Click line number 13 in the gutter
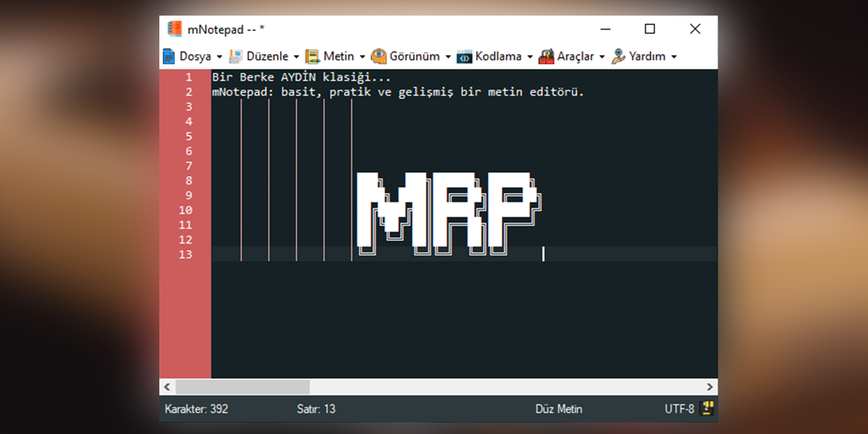 coord(185,254)
